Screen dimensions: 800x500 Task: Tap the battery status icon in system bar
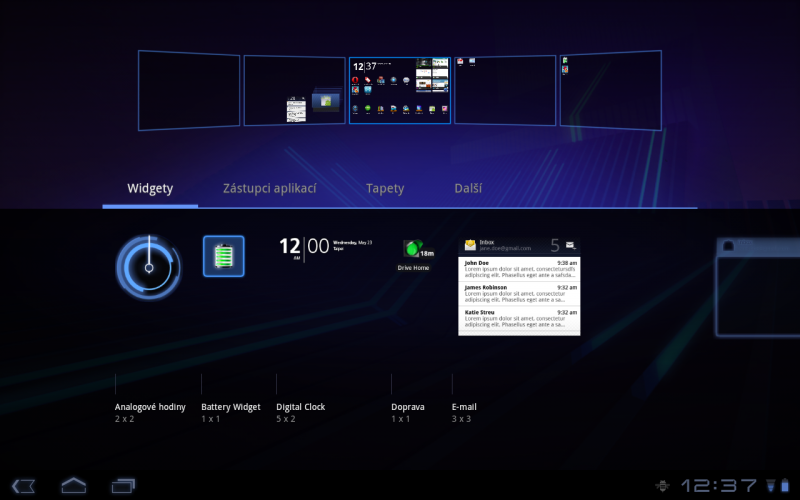click(x=770, y=486)
